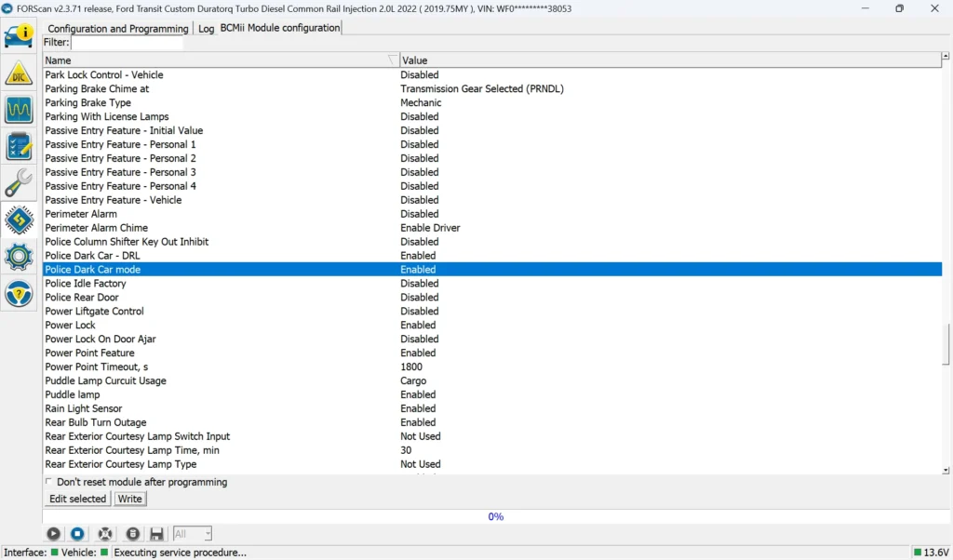Select the Perimeter Alarm Chime row
Viewport: 953px width, 560px height.
492,228
